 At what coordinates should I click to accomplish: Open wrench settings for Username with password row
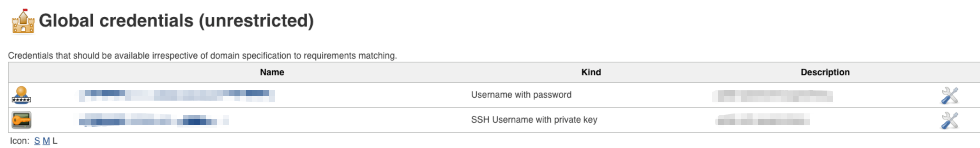pyautogui.click(x=950, y=95)
